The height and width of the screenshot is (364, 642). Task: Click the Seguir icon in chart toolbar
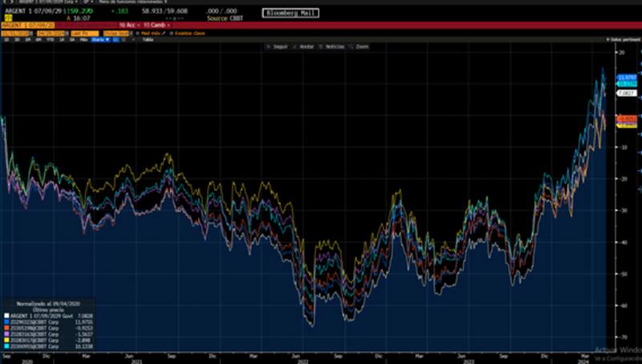pos(278,47)
